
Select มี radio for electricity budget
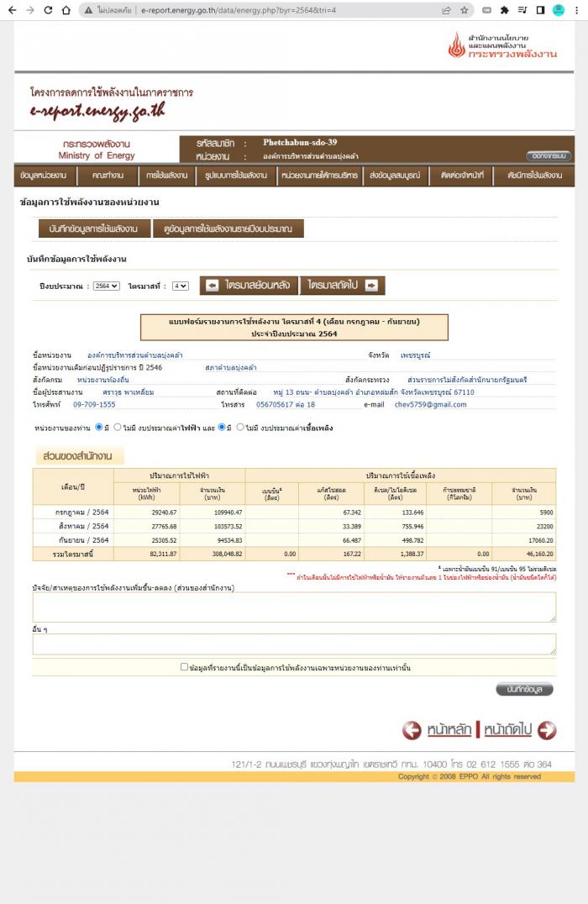click(x=98, y=427)
